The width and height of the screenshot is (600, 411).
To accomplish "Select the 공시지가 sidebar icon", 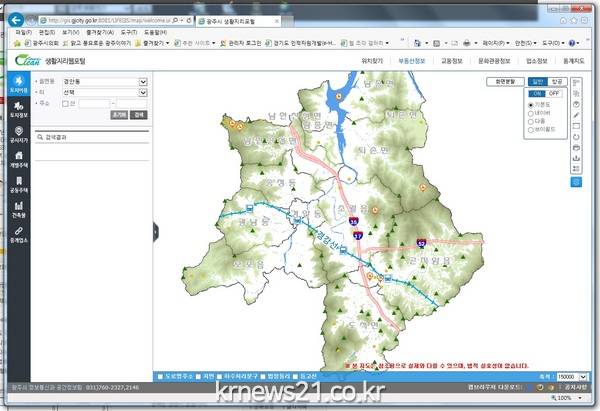I will (x=19, y=135).
